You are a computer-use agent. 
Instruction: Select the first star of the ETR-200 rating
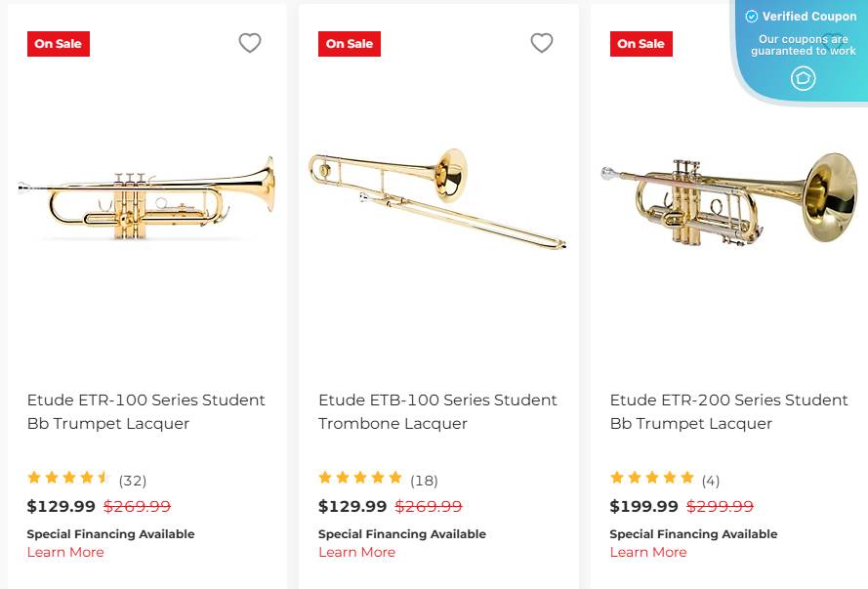(x=616, y=478)
